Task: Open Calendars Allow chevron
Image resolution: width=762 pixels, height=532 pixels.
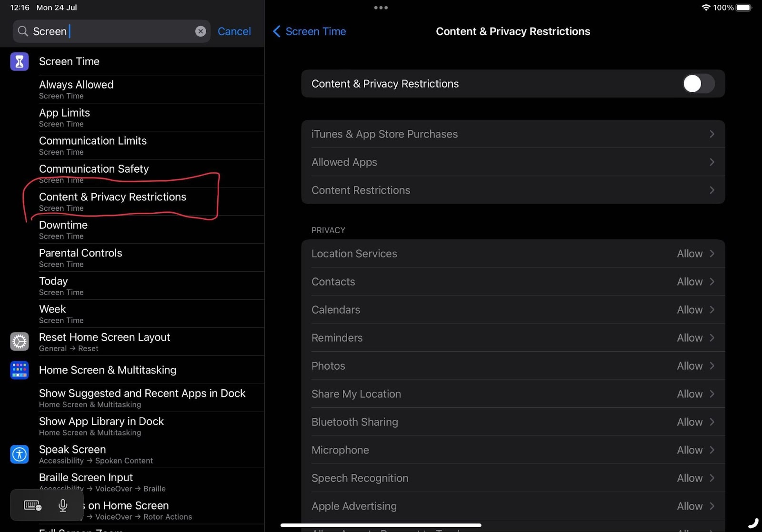Action: 712,310
